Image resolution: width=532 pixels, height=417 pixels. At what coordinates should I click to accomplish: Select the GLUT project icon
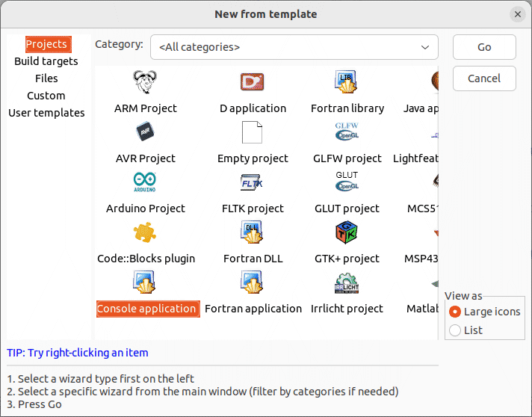coord(347,182)
